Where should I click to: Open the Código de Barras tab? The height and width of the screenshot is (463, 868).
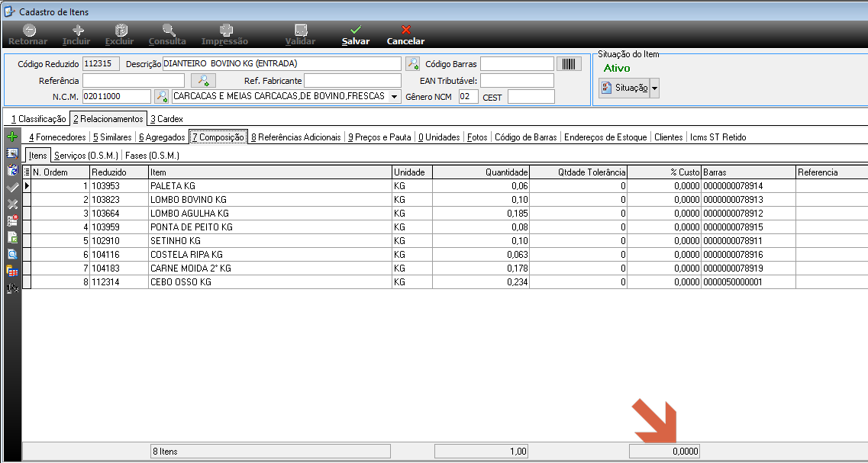point(526,137)
